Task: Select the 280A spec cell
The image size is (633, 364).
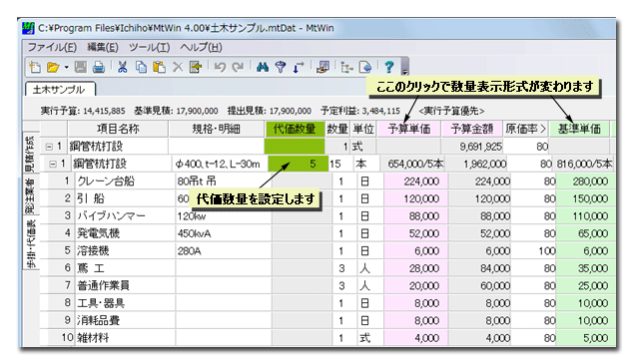Action: pos(224,250)
